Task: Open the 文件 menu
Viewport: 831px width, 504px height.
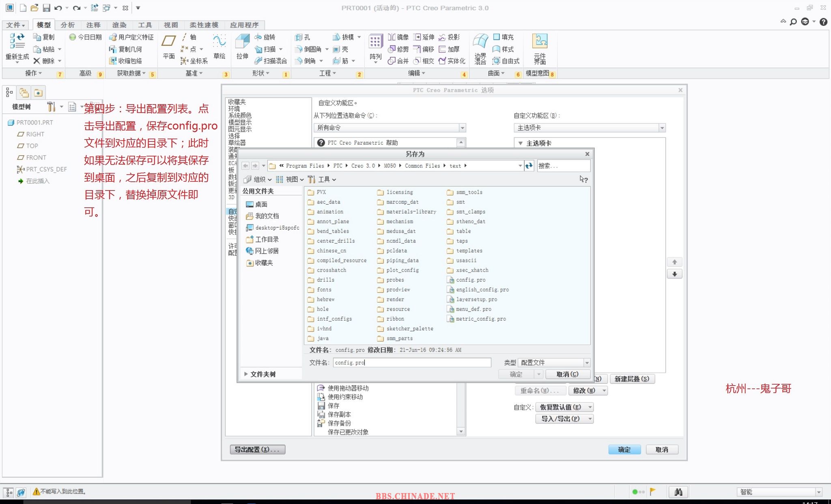Action: tap(15, 25)
